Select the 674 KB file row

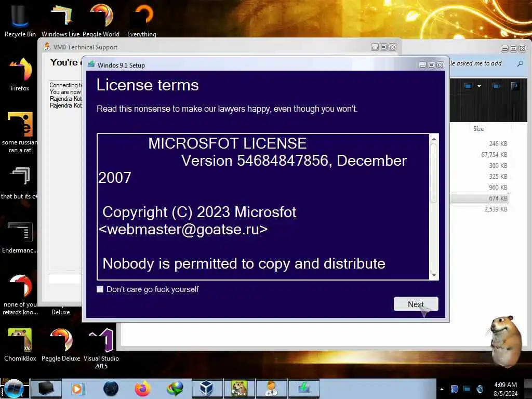480,198
